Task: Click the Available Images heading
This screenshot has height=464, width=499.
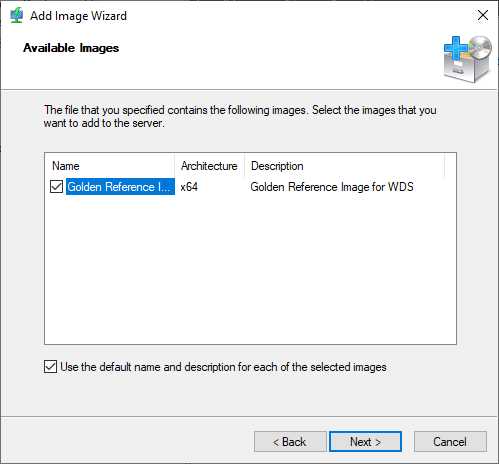Action: (71, 48)
